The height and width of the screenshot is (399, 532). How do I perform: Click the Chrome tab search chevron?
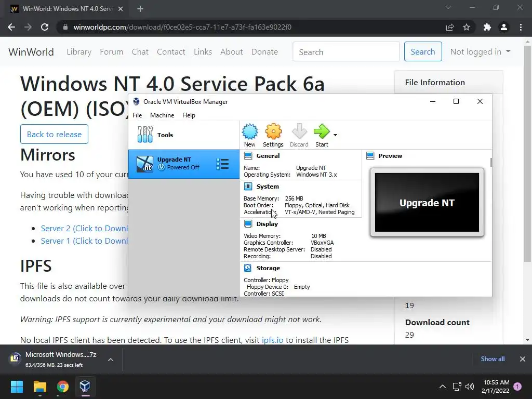point(448,7)
